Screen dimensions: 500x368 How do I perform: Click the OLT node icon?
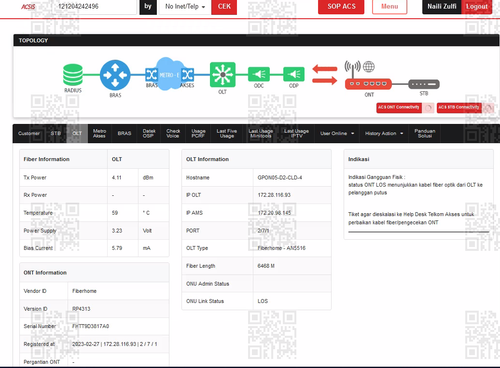[222, 75]
